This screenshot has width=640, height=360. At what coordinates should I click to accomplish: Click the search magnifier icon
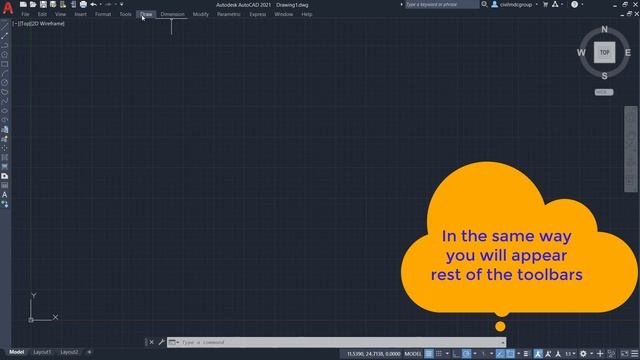pos(484,4)
